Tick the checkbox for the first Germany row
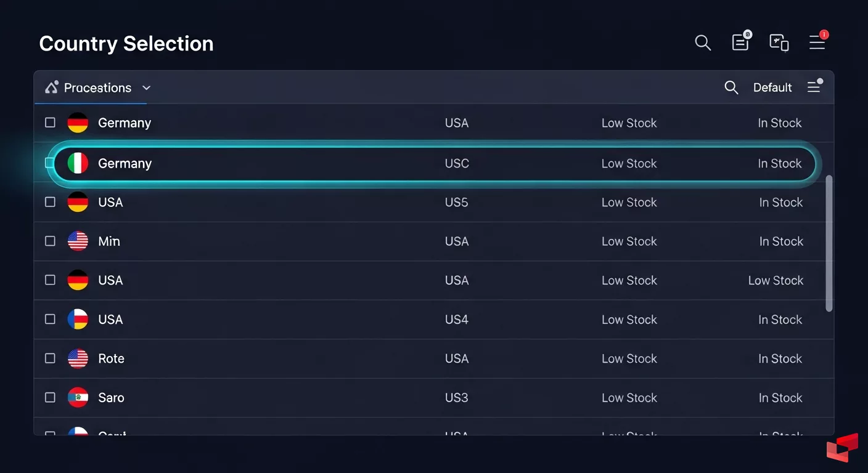Screen dimensions: 868x473 click(51, 123)
